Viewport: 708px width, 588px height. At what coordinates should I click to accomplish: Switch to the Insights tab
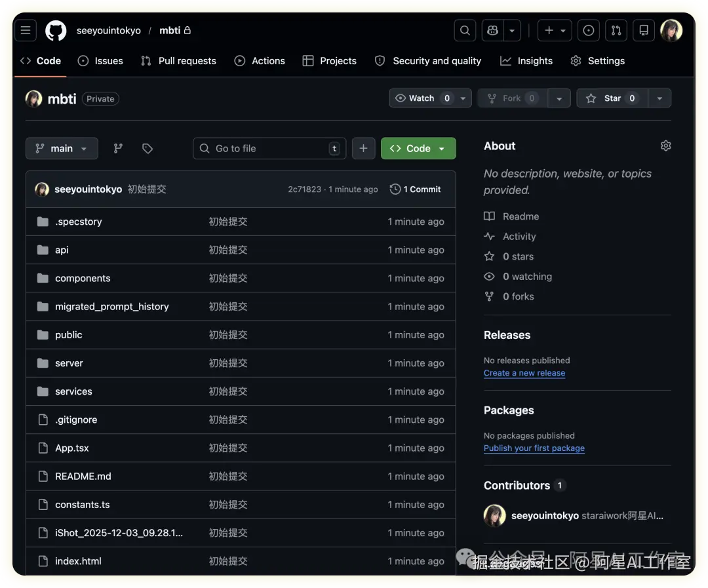coord(526,61)
